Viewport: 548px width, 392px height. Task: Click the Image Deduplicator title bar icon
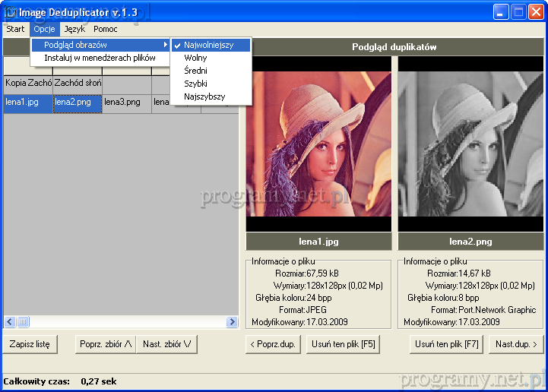10,11
